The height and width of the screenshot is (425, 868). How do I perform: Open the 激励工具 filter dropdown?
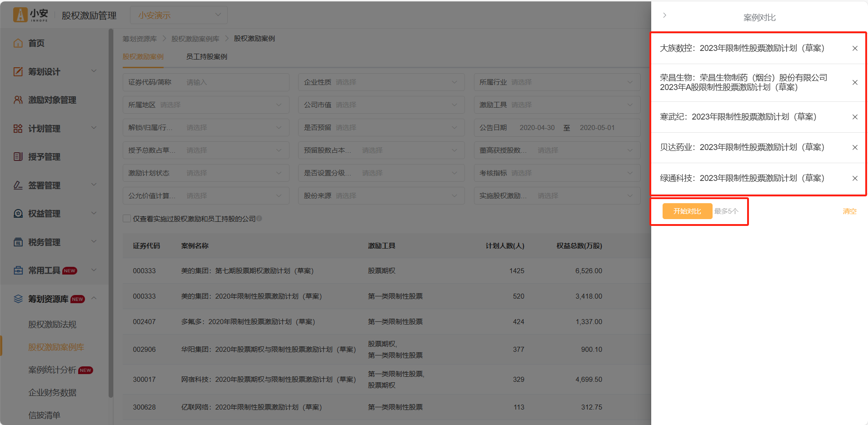click(x=557, y=105)
